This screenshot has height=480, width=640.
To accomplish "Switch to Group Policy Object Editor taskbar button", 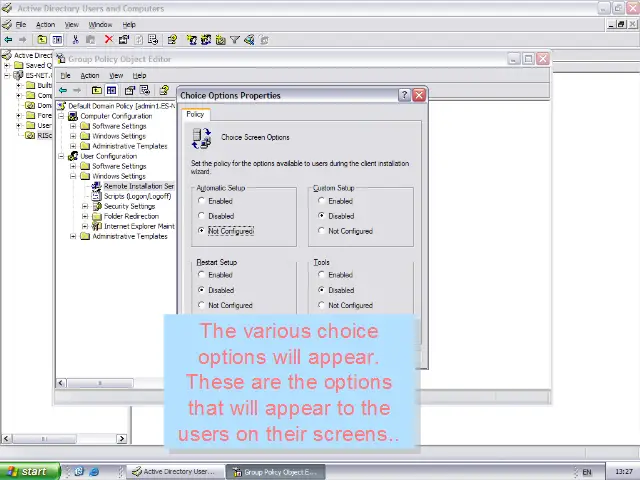I will (276, 472).
